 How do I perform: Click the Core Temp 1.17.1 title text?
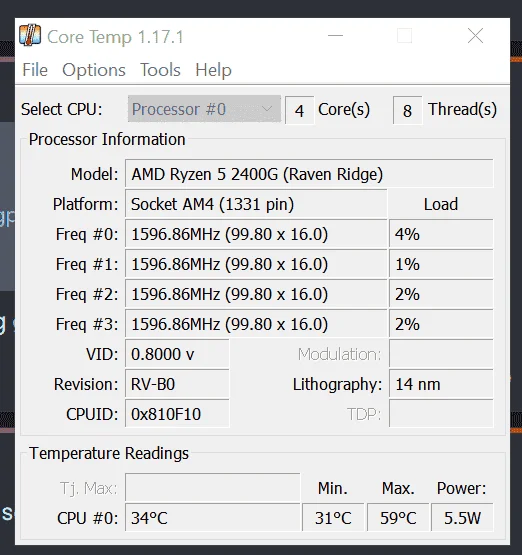(115, 37)
